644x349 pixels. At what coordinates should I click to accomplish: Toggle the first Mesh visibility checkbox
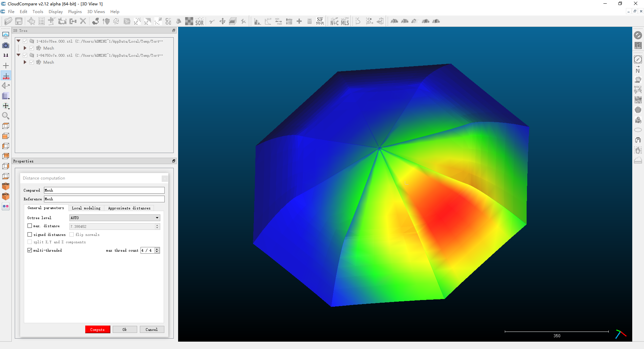coord(32,48)
